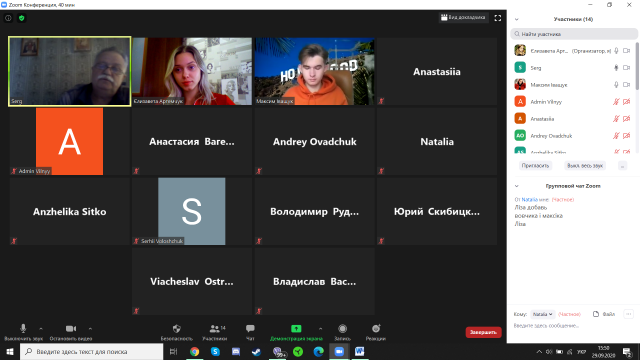Image resolution: width=640 pixels, height=360 pixels.
Task: Open Task View in the taskbar
Action: point(173,351)
